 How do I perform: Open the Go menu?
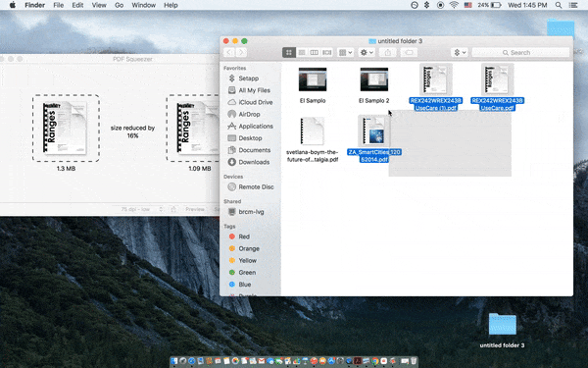pos(120,5)
